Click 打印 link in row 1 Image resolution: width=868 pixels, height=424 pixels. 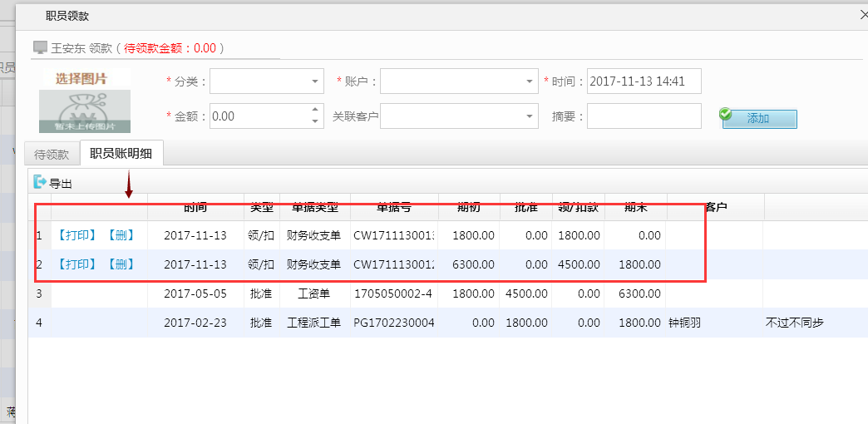coord(76,235)
